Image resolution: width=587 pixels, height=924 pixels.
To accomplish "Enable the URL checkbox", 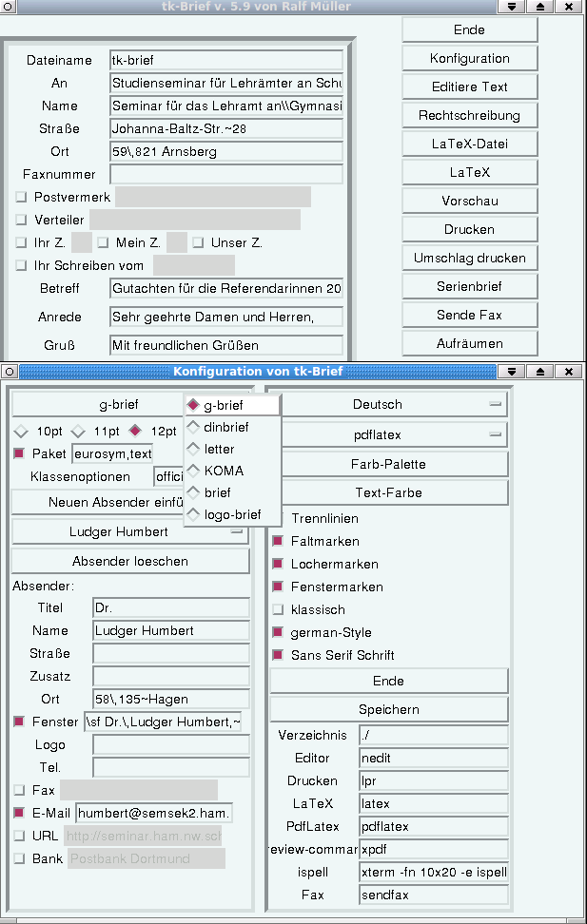I will [x=19, y=836].
